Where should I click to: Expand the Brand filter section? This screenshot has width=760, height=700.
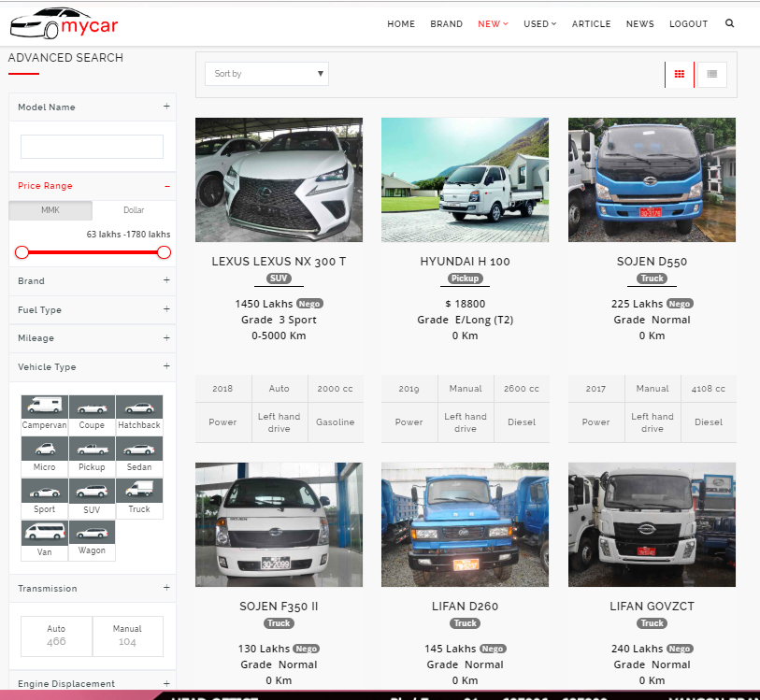[x=93, y=281]
